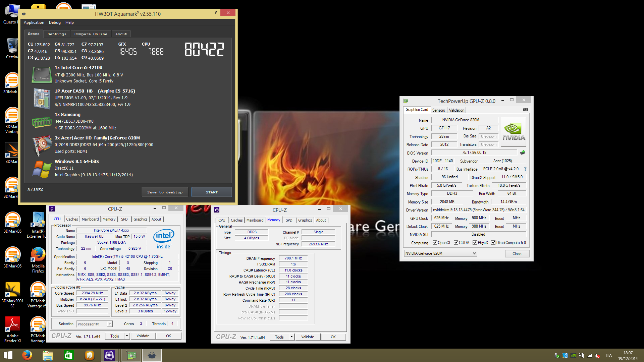
Task: Click BIOS version upload chip icon in GPU-Z
Action: (x=523, y=153)
